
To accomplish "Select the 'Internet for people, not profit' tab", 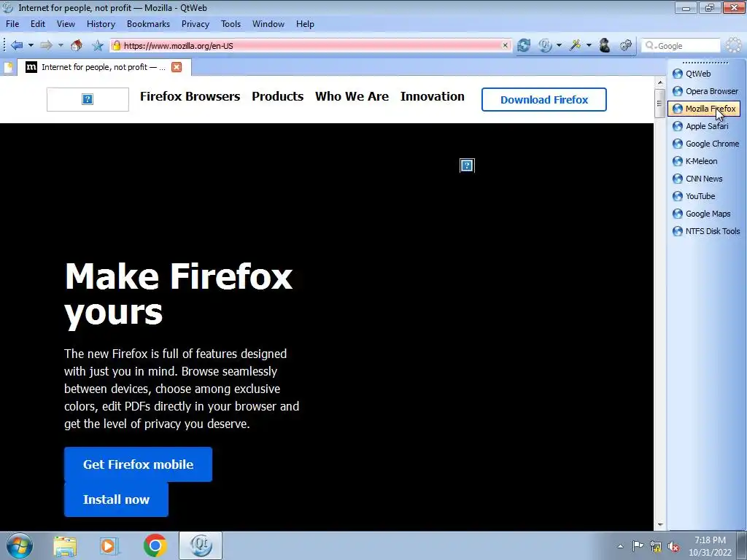I will point(104,67).
